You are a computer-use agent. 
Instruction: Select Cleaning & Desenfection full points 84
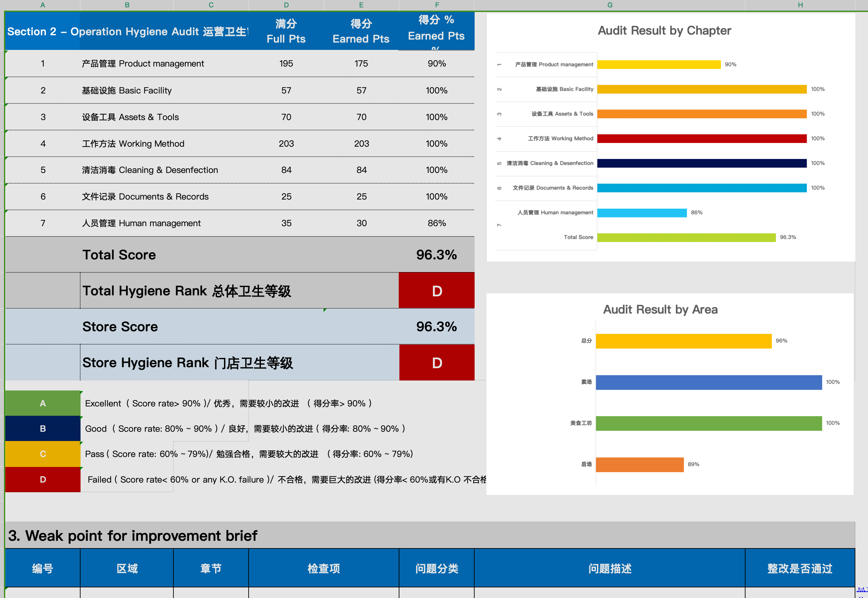[x=286, y=170]
